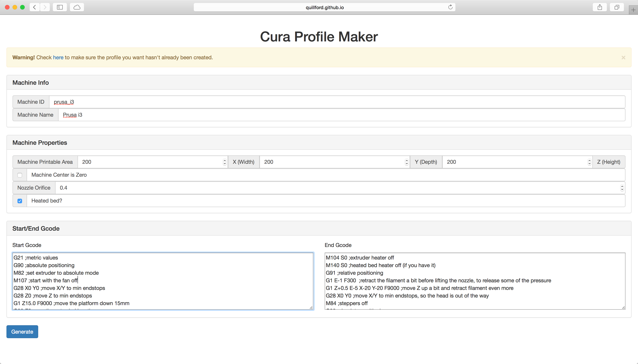Click the Safari back arrow
The height and width of the screenshot is (364, 638).
click(35, 7)
